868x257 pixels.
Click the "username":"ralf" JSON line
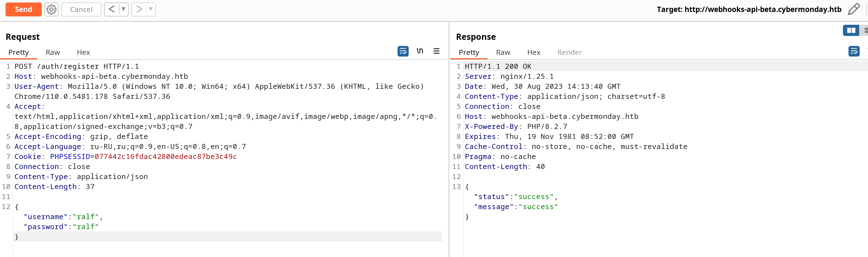point(63,217)
